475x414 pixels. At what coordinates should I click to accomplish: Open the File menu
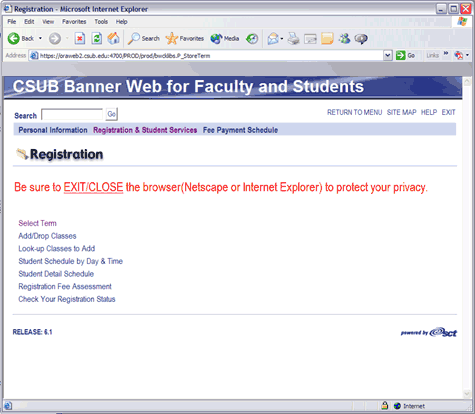[12, 22]
